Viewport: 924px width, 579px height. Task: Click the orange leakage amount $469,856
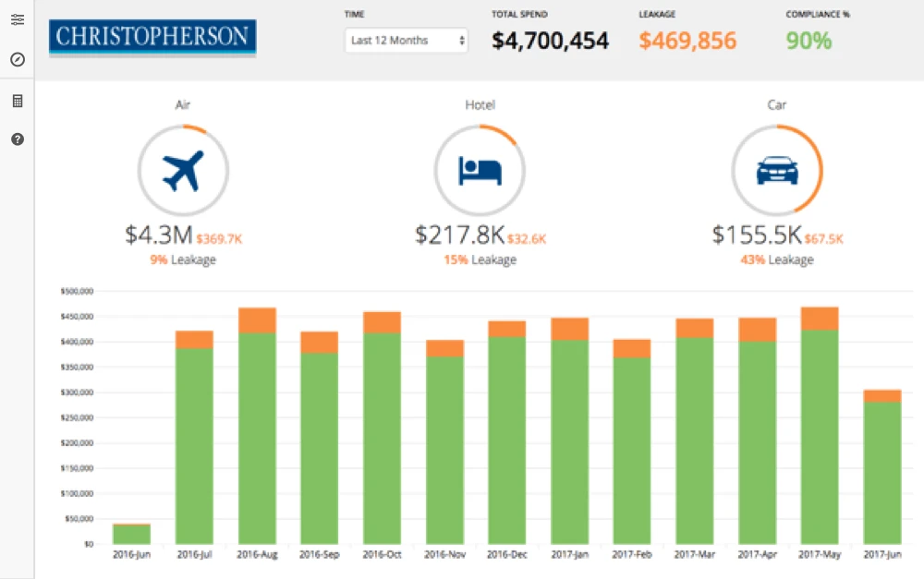[x=687, y=41]
